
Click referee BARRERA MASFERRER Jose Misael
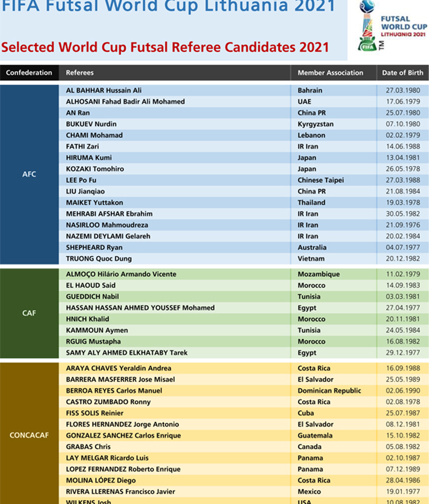(120, 379)
